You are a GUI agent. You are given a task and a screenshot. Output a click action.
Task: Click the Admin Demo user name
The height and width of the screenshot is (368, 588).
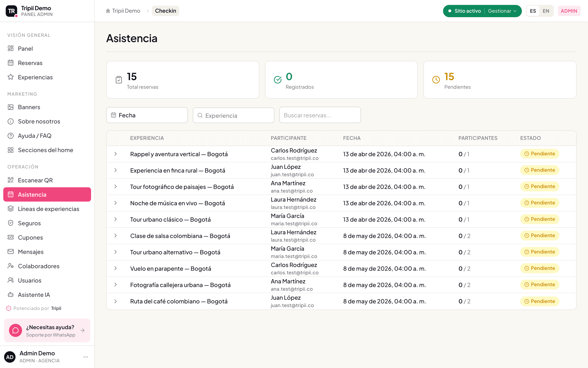(x=37, y=353)
